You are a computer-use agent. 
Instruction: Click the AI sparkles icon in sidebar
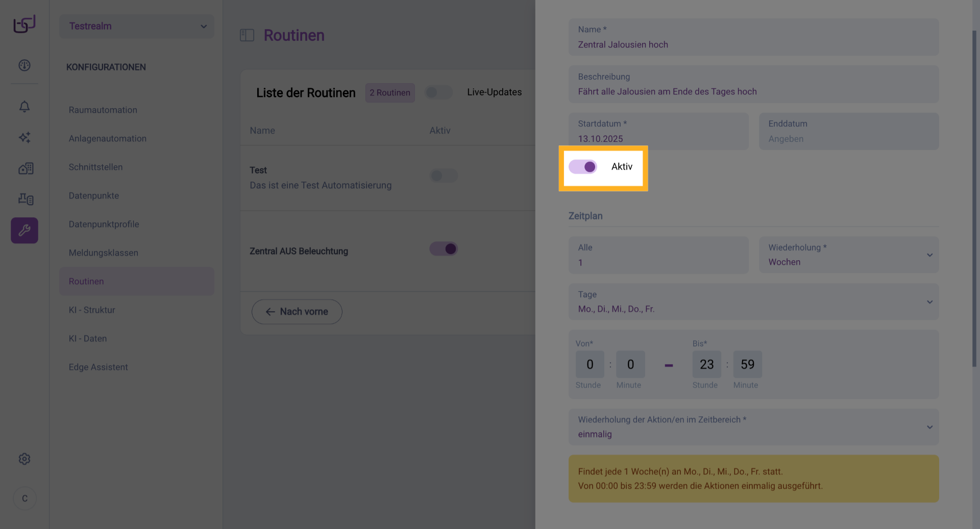click(24, 137)
